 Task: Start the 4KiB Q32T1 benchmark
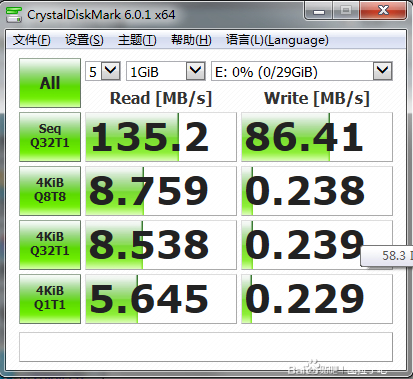click(x=50, y=245)
